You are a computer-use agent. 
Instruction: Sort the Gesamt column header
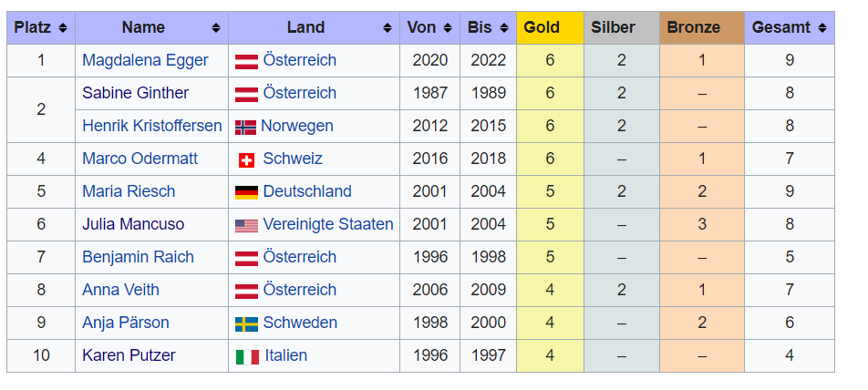point(790,28)
